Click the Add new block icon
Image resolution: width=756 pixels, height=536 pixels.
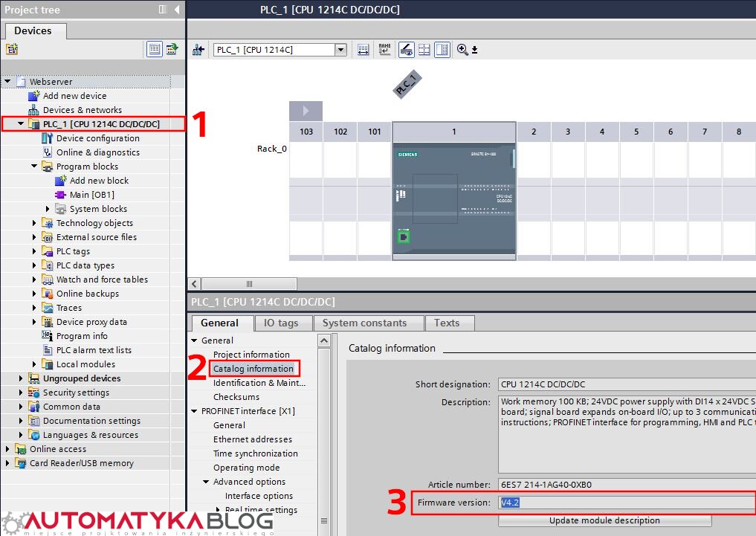(x=60, y=180)
